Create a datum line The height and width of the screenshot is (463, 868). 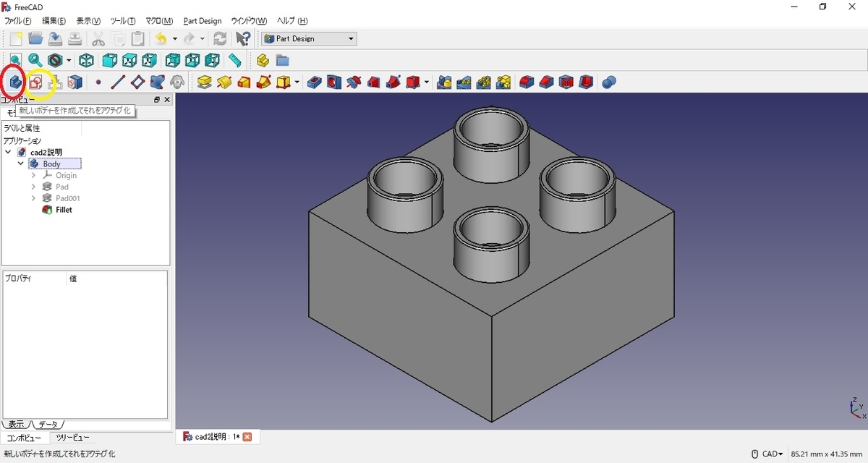[x=118, y=82]
